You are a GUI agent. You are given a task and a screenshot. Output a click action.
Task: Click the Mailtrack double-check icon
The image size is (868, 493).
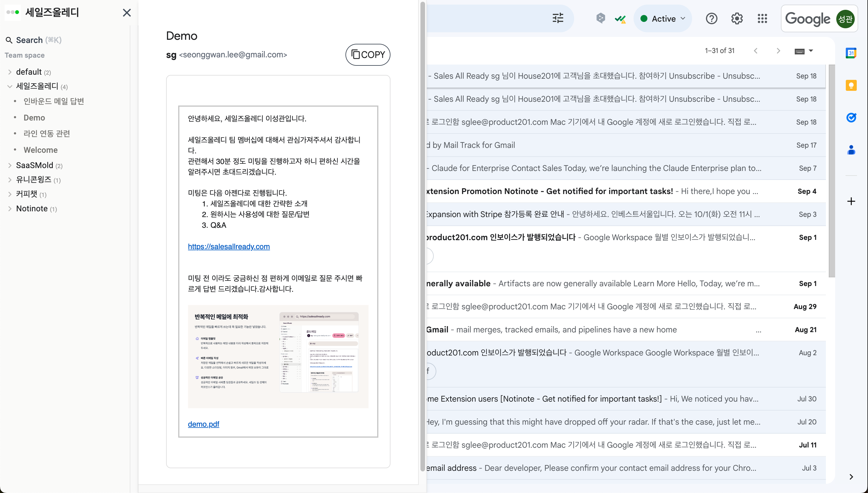(620, 19)
